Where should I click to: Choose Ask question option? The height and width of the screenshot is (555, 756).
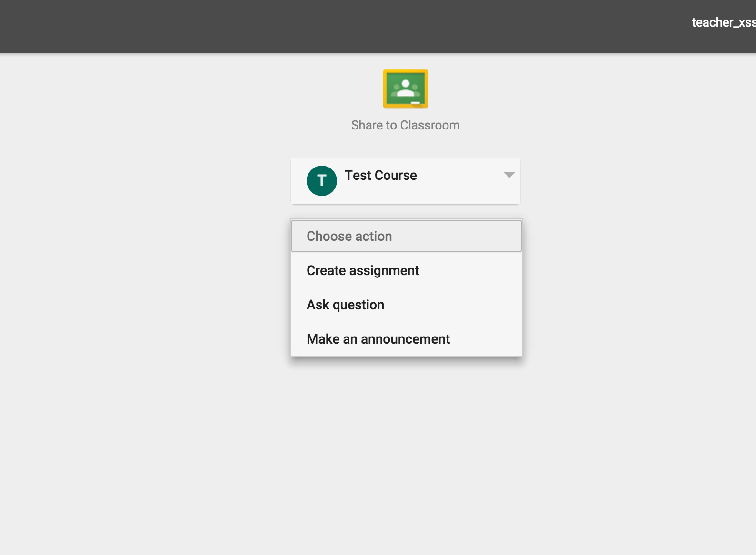(x=407, y=305)
